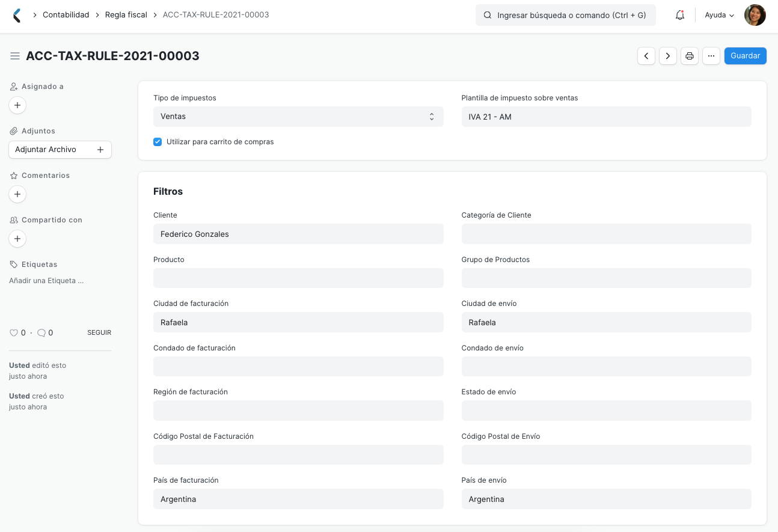Click Categoría de Cliente field
The height and width of the screenshot is (532, 778).
pos(607,234)
